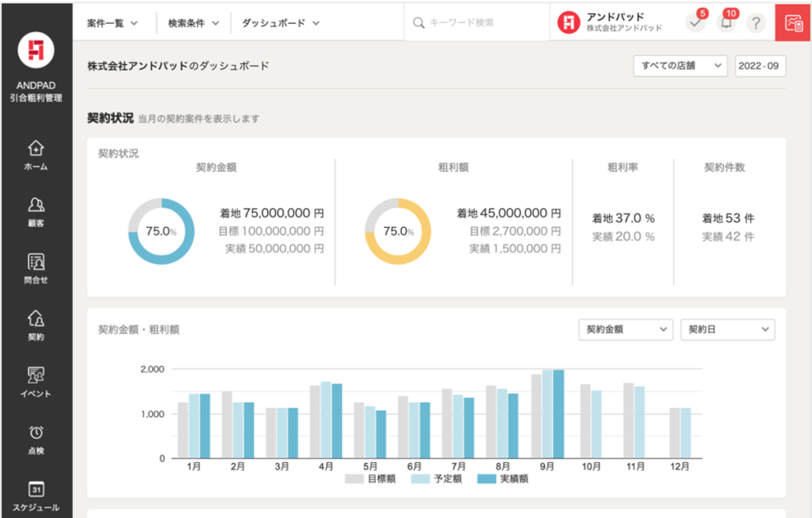Open the bell notifications showing badge 10
Viewport: 812px width, 518px height.
(726, 23)
